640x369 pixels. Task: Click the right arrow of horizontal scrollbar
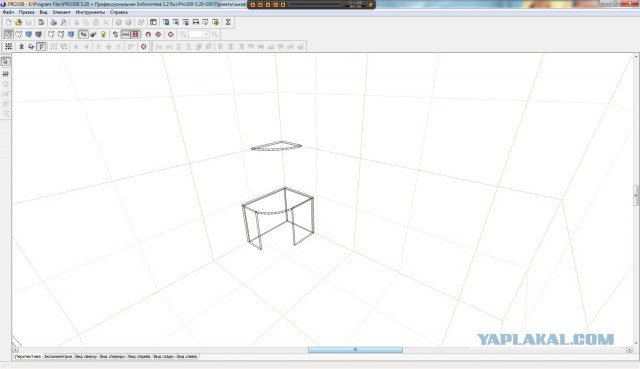click(x=629, y=350)
